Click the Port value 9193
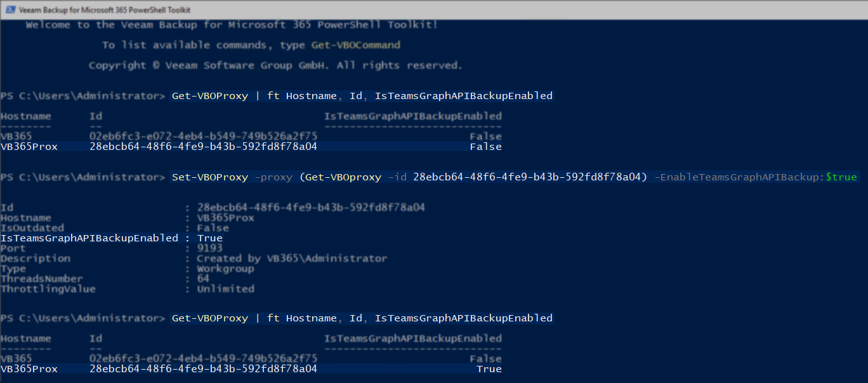This screenshot has width=868, height=383. (210, 248)
